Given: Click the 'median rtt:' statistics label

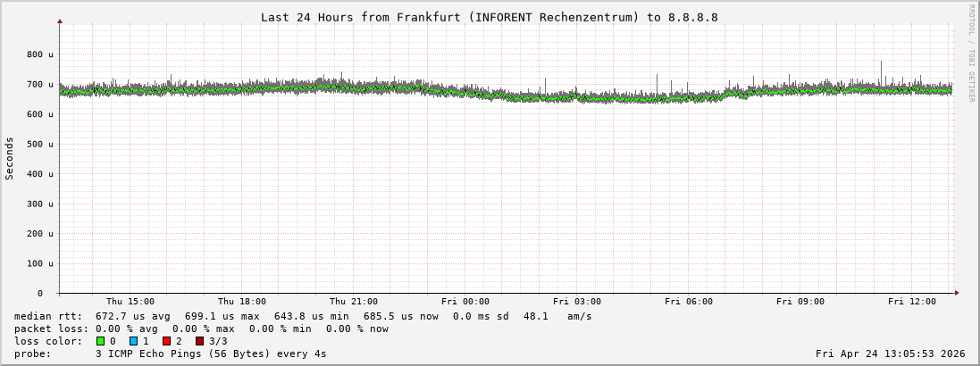Looking at the screenshot, I should coord(48,316).
